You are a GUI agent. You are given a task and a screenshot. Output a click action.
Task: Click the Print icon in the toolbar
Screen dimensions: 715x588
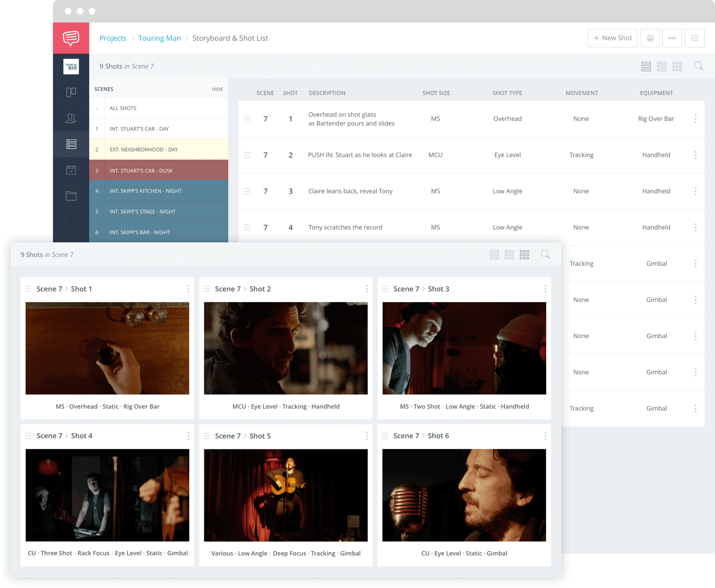[x=650, y=38]
